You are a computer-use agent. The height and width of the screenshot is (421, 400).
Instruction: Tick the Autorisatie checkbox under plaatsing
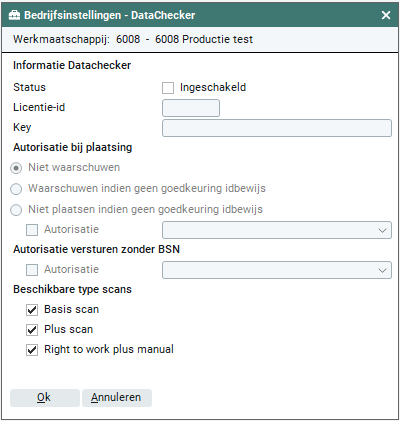click(x=32, y=230)
